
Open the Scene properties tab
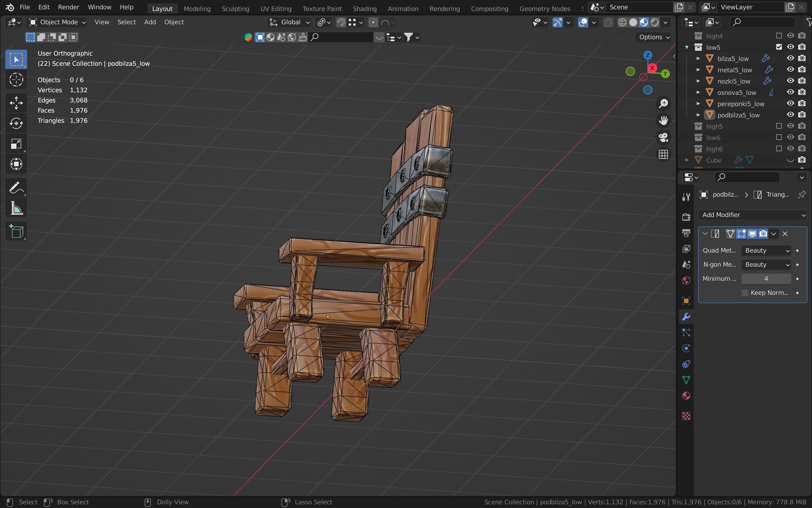click(x=686, y=264)
